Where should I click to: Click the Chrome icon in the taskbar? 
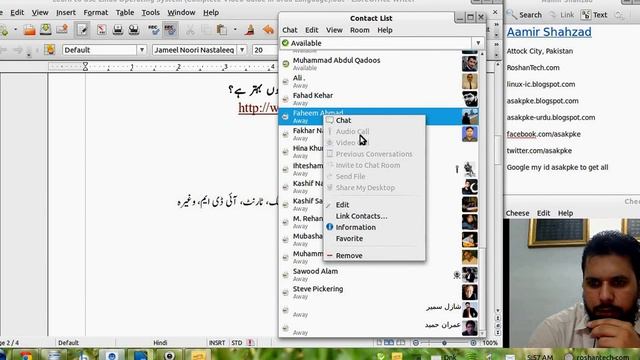(25, 356)
